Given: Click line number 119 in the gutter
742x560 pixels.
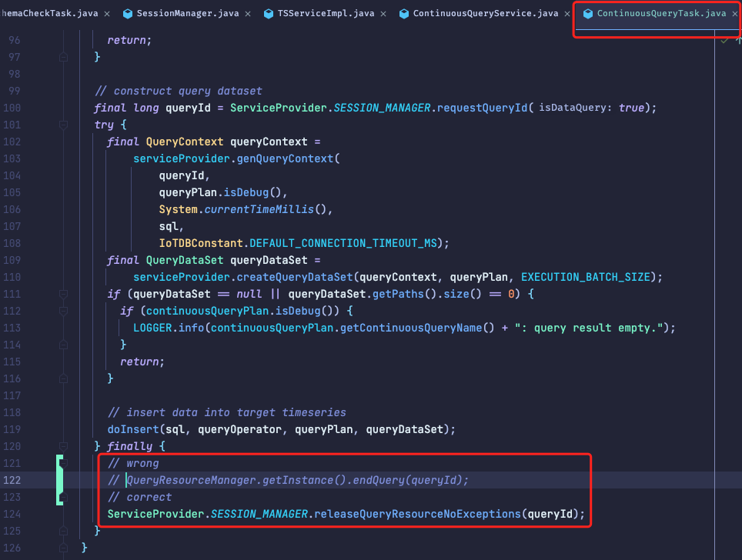Looking at the screenshot, I should click(x=12, y=429).
